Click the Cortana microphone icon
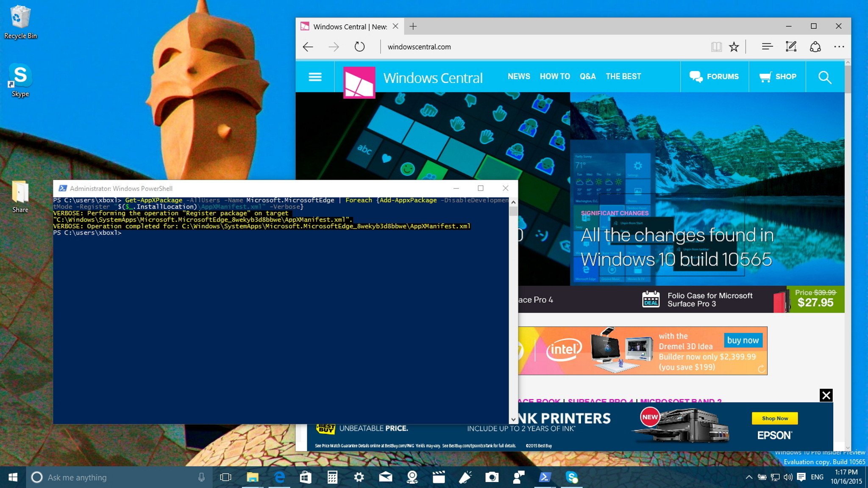 coord(202,477)
